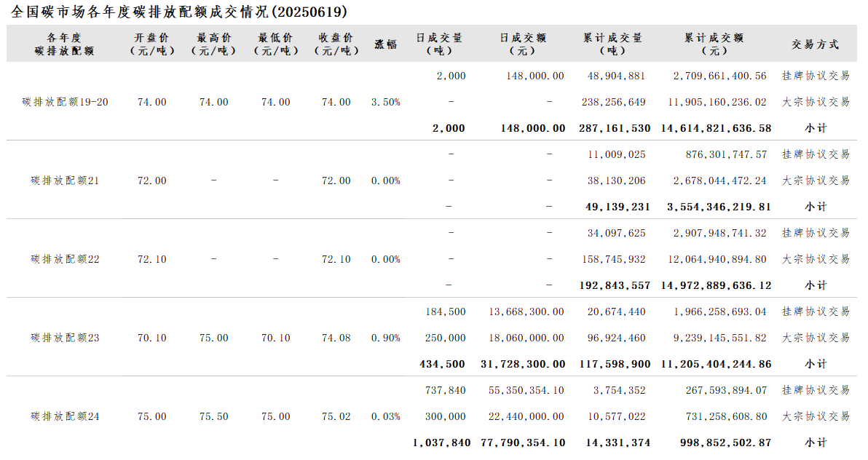868x460 pixels.
Task: Select the 3.50% change value
Action: [x=385, y=102]
